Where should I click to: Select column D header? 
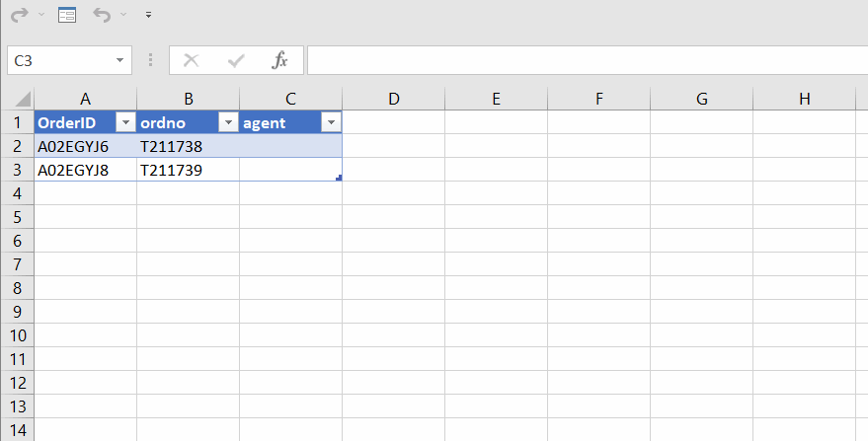394,99
